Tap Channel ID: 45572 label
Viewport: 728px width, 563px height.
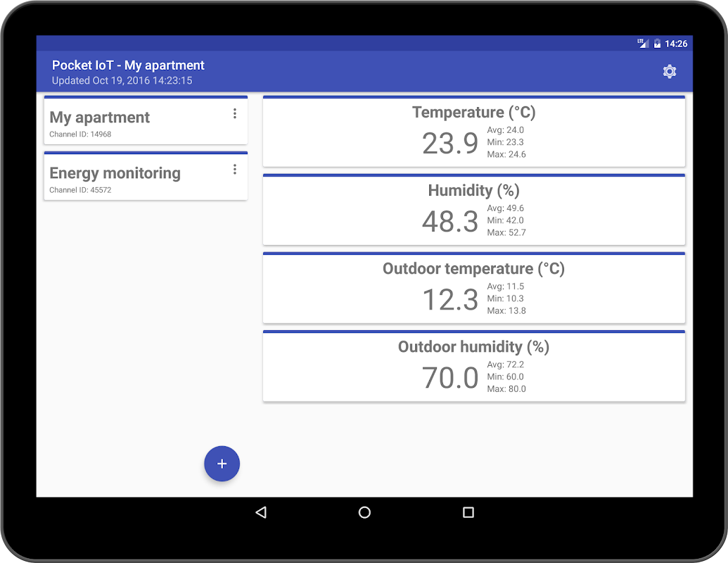click(x=80, y=190)
